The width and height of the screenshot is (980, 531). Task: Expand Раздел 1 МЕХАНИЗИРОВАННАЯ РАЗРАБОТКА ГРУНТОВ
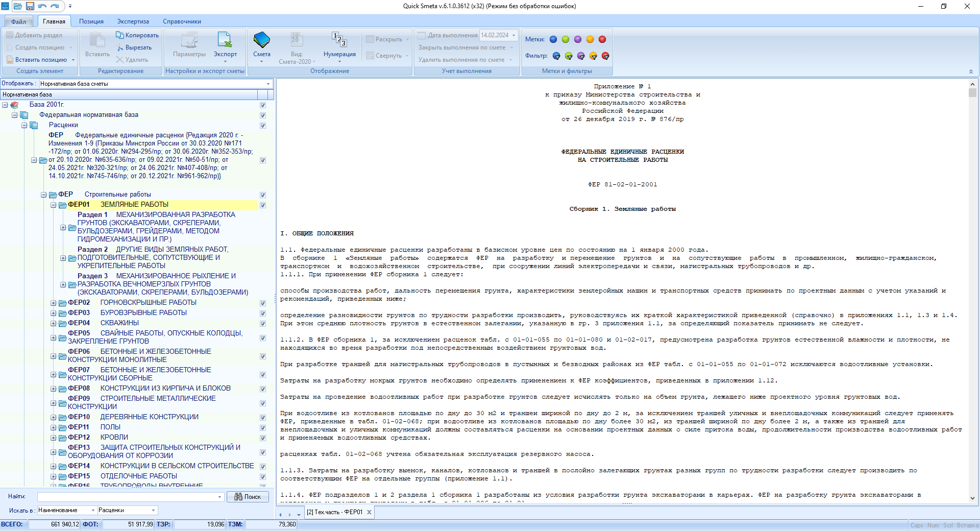[63, 227]
